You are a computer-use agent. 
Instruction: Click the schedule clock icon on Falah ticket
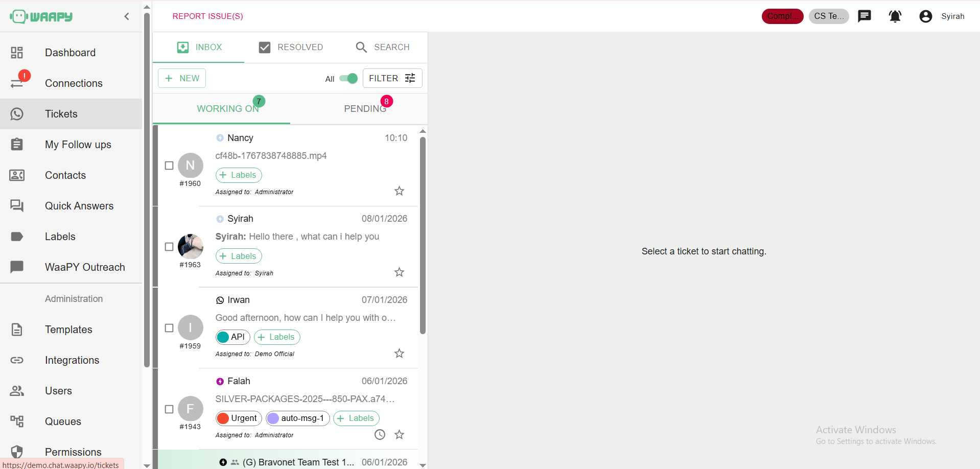click(380, 435)
